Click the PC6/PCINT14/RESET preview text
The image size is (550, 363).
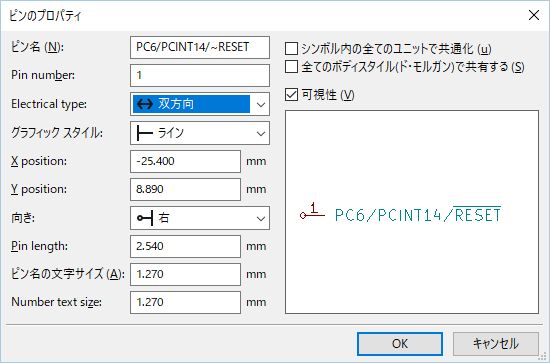418,214
